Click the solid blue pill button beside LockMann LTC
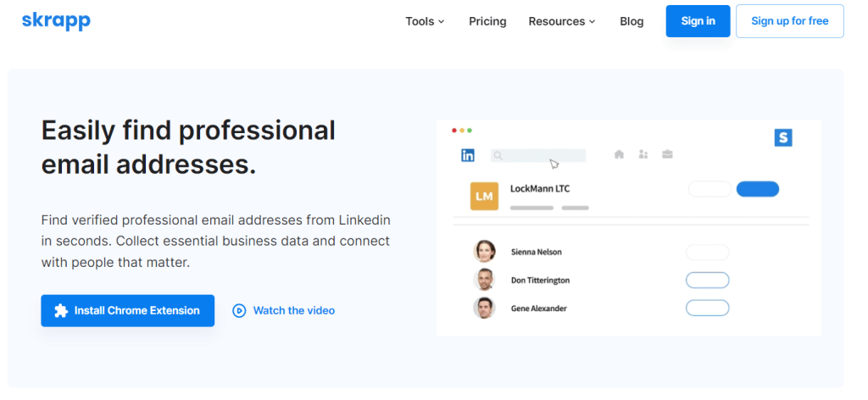Viewport: 868px width, 400px height. click(757, 189)
